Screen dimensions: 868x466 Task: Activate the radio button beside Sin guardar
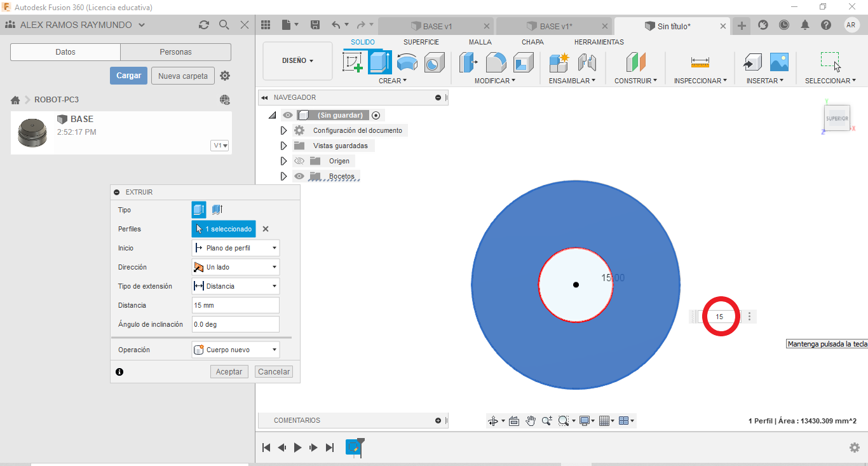pyautogui.click(x=376, y=115)
